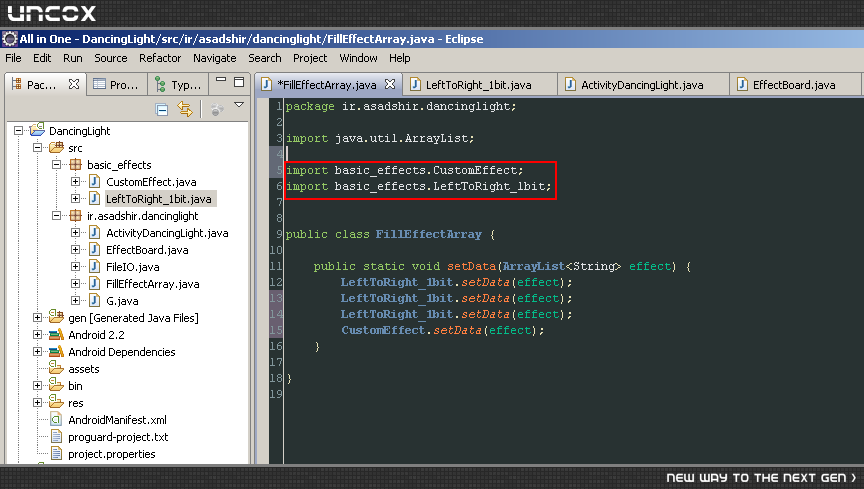
Task: Close the FillEffectArray.java editor tab
Action: pos(390,84)
